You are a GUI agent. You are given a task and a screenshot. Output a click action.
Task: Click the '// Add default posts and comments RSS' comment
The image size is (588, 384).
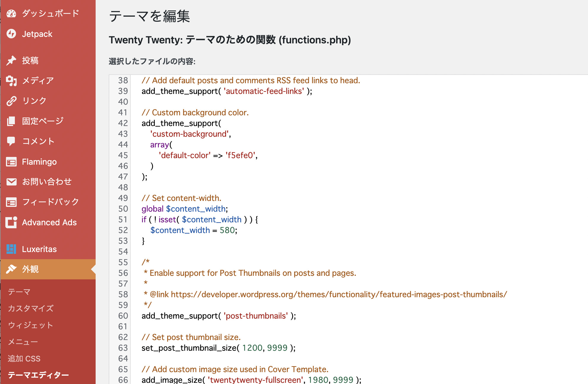251,80
